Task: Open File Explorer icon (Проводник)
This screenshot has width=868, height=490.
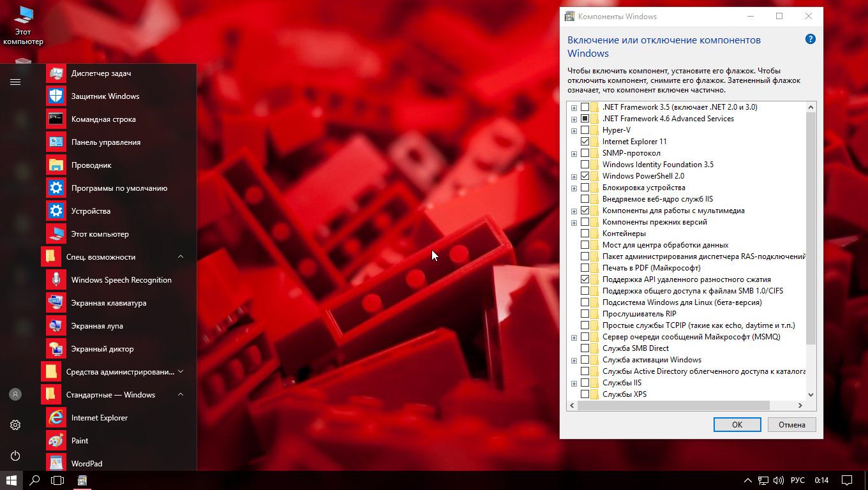Action: point(56,165)
